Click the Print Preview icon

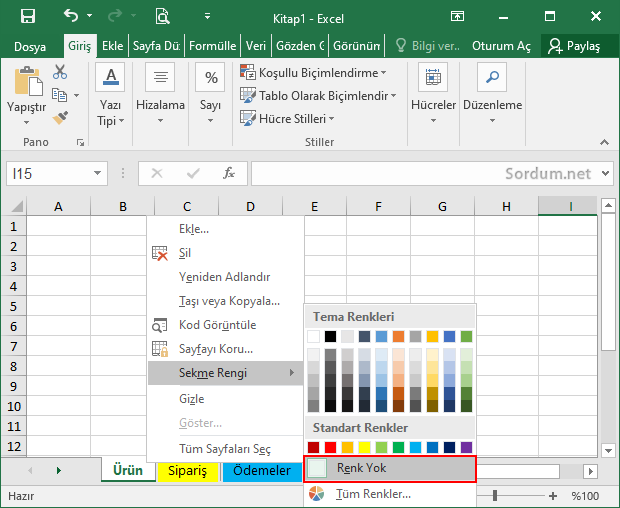point(162,16)
